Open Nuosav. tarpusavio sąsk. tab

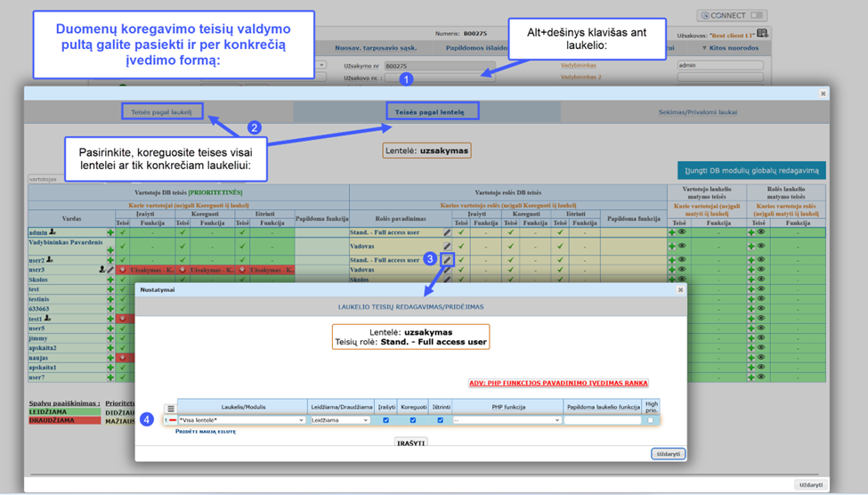tap(376, 48)
